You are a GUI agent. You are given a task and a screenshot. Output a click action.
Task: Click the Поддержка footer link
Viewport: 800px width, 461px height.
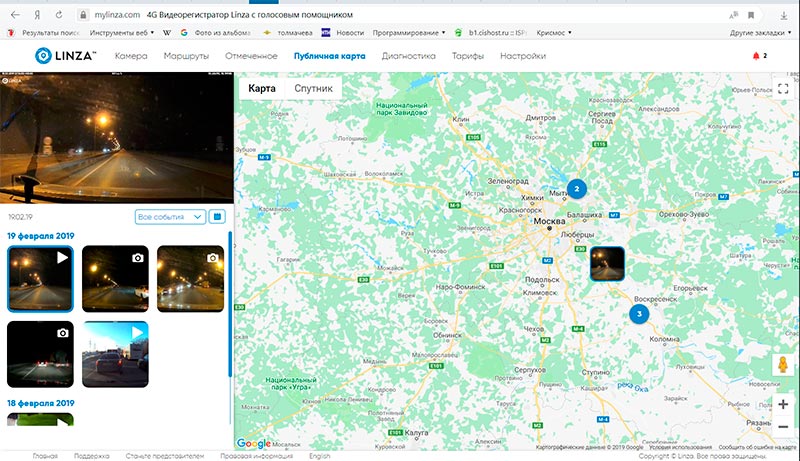point(91,455)
